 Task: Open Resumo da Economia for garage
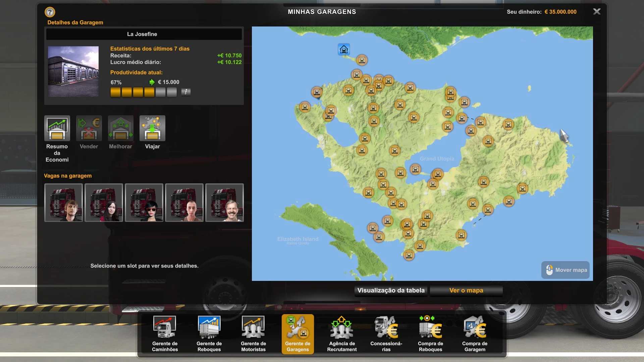click(57, 128)
